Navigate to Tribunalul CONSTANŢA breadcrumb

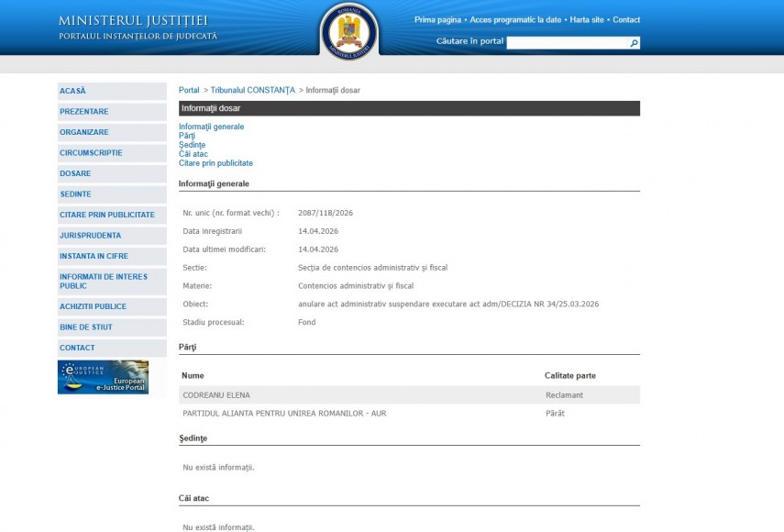click(x=252, y=90)
